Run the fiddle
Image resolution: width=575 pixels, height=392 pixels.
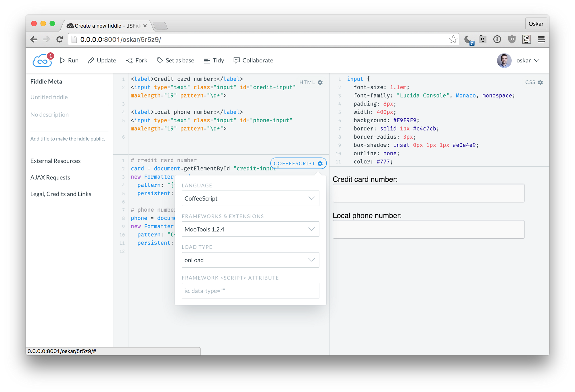[x=69, y=61]
